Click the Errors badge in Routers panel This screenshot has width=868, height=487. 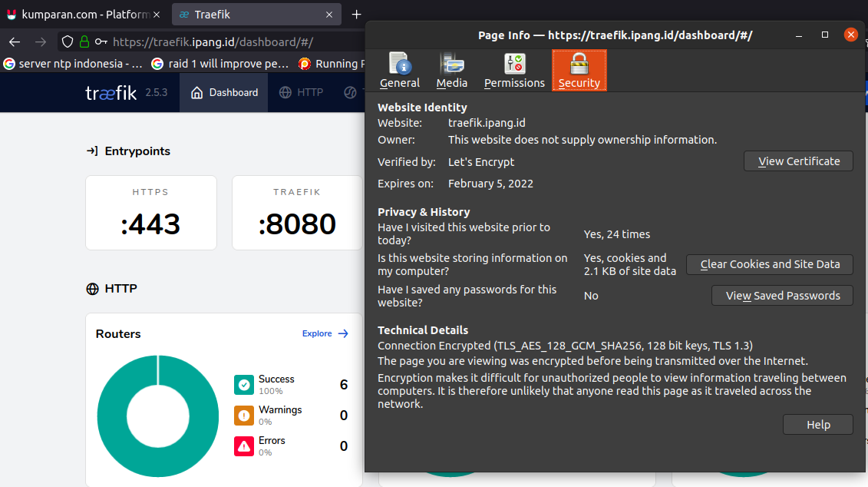(243, 446)
